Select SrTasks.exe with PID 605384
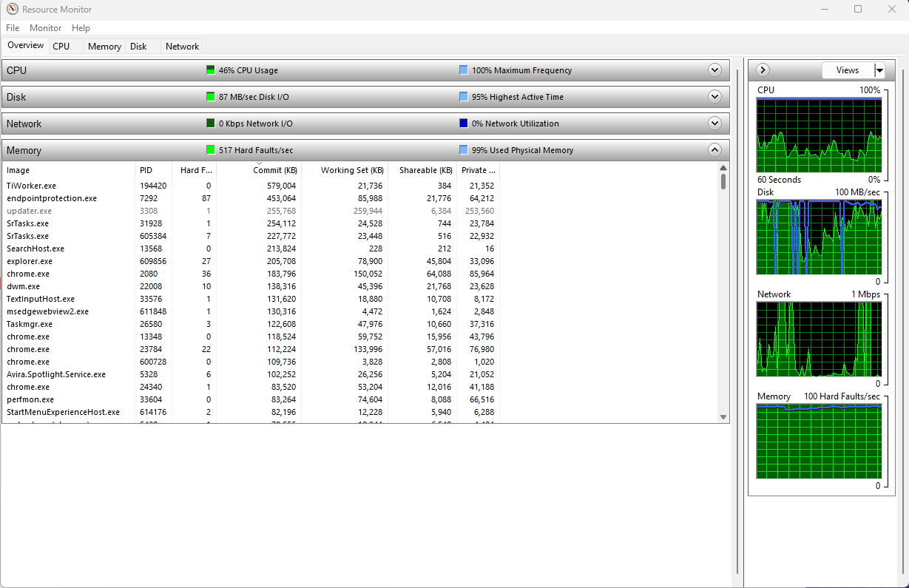Screen dimensions: 909x588 tap(250, 236)
